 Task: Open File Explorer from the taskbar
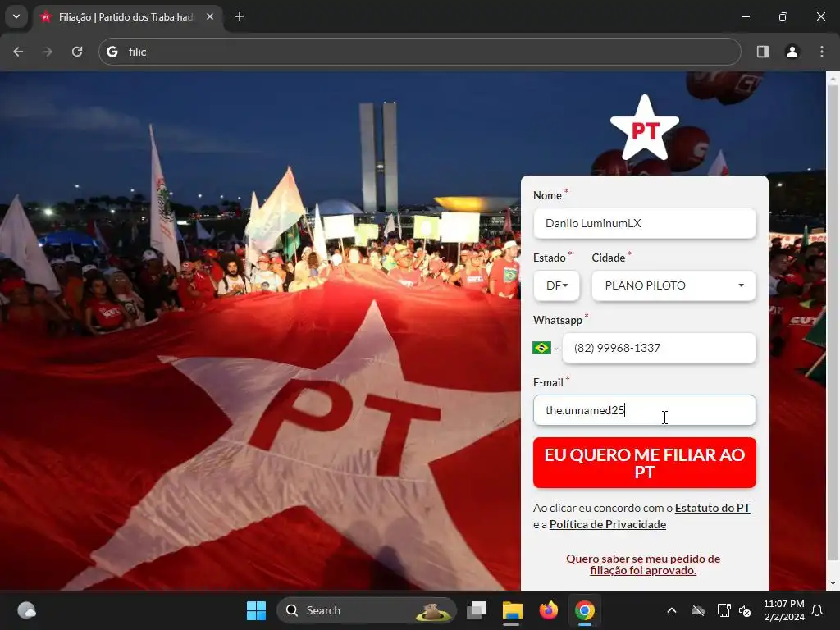(x=512, y=610)
